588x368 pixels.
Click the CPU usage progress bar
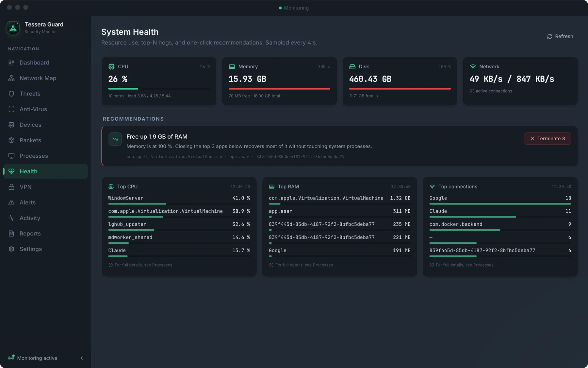point(159,89)
